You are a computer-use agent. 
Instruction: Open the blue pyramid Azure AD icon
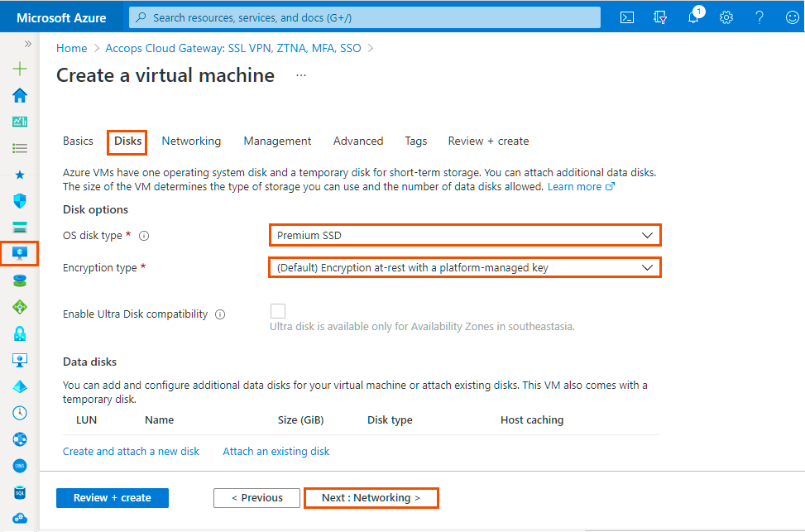coord(20,386)
